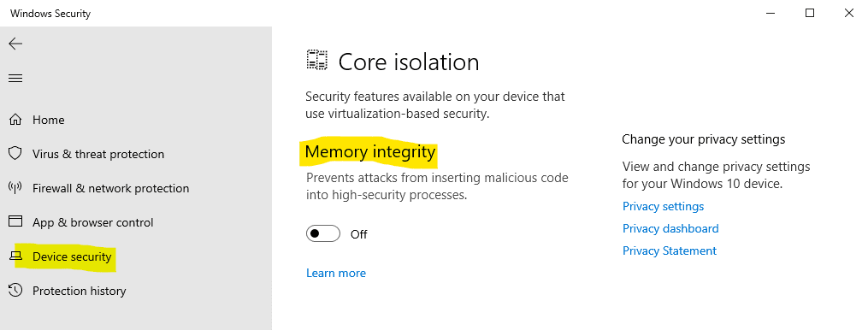The height and width of the screenshot is (330, 868).
Task: Click the Protection history clock icon
Action: (x=15, y=290)
